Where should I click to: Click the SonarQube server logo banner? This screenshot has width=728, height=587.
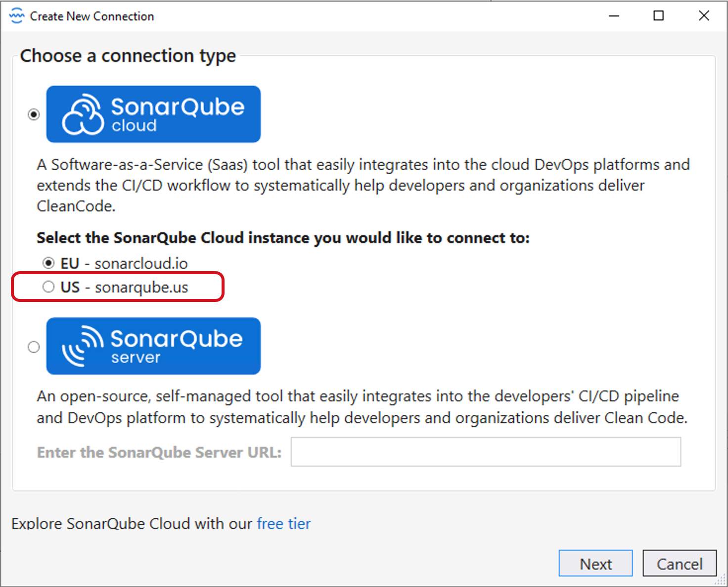tap(153, 346)
